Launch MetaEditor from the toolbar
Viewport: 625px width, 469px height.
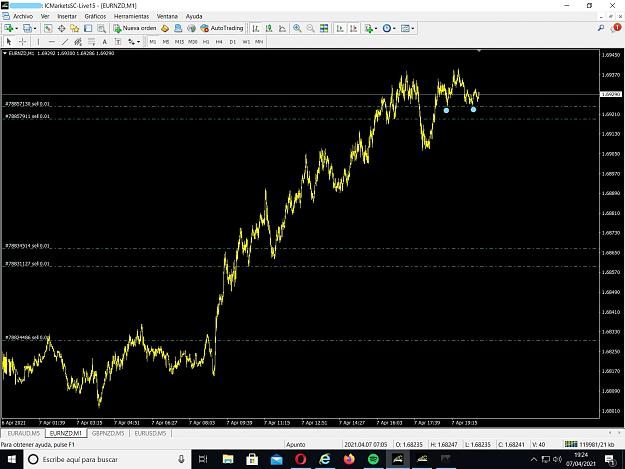165,28
